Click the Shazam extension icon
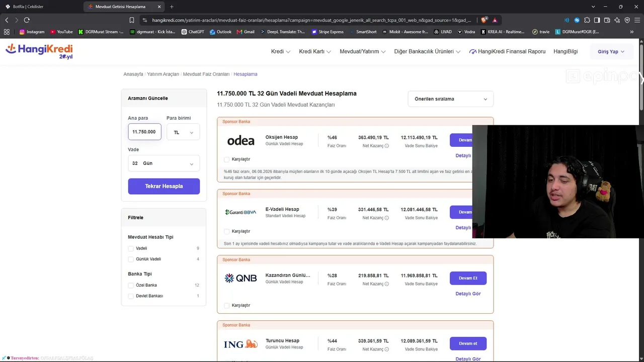This screenshot has height=362, width=644. click(577, 20)
